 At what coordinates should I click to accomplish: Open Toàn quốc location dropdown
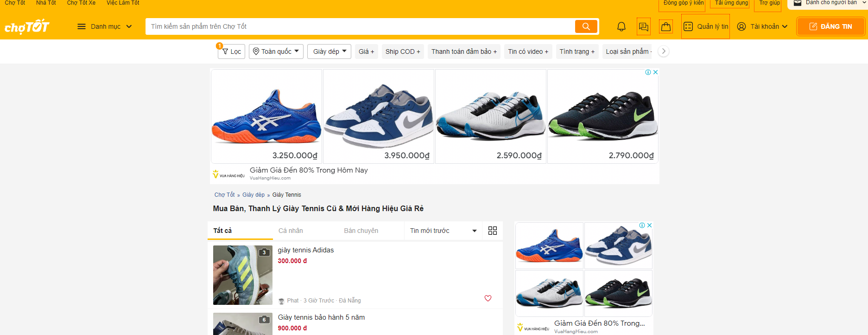point(276,52)
